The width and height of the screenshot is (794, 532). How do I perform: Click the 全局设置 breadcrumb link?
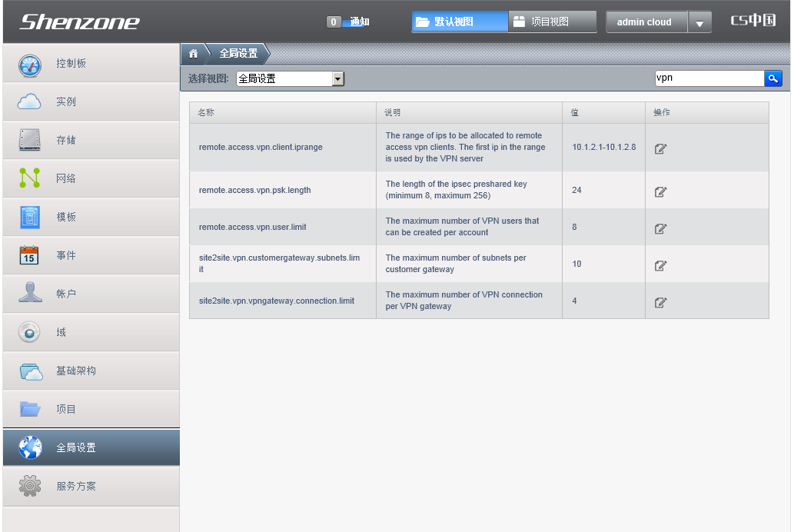click(238, 54)
